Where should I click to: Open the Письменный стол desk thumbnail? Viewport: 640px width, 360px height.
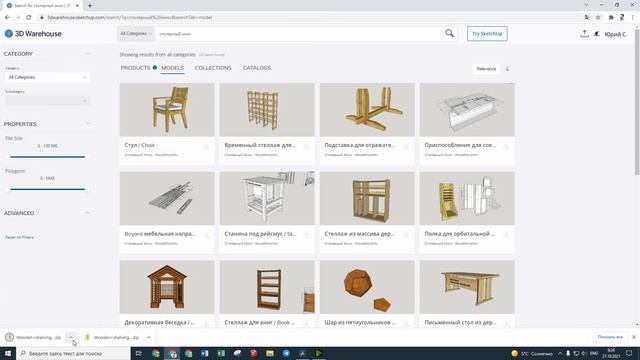467,287
